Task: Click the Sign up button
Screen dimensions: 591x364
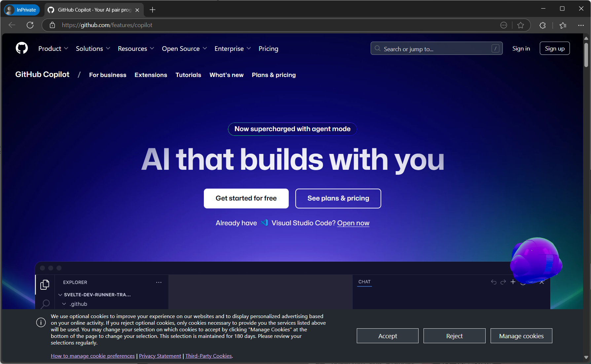Action: (x=555, y=48)
